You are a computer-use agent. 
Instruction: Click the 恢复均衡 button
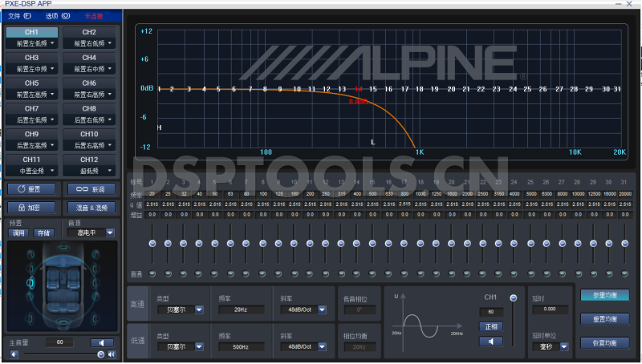[x=605, y=343]
